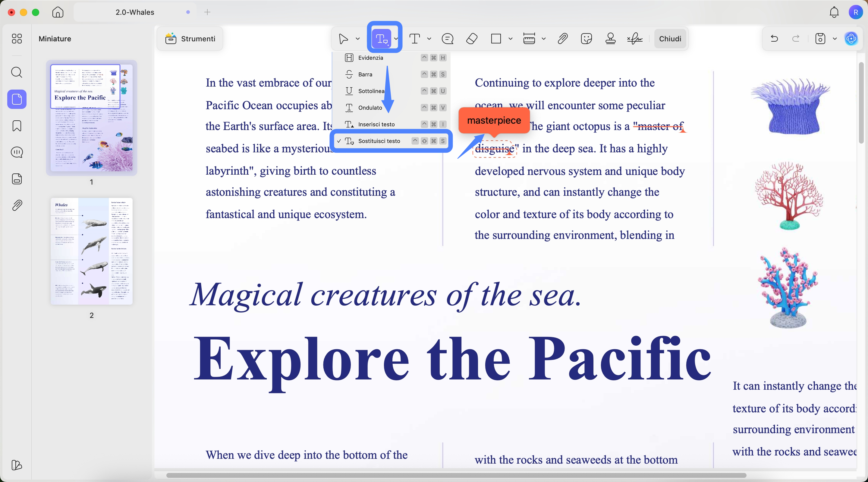Select the eraser tool
The image size is (868, 482).
point(472,39)
